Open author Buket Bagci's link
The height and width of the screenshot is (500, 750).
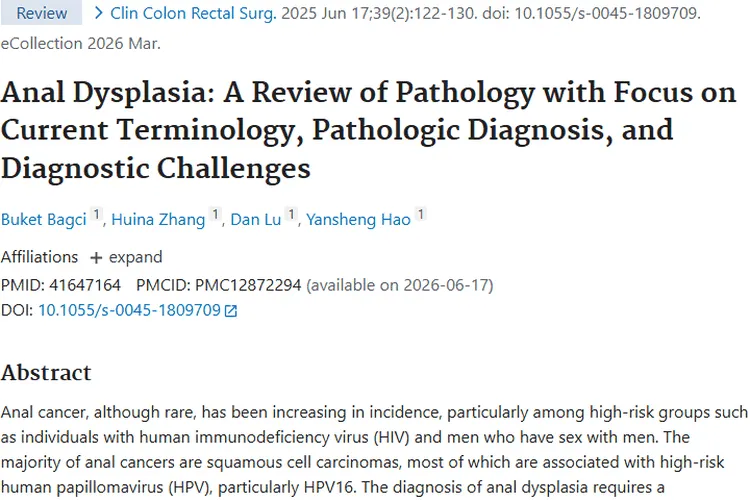43,220
